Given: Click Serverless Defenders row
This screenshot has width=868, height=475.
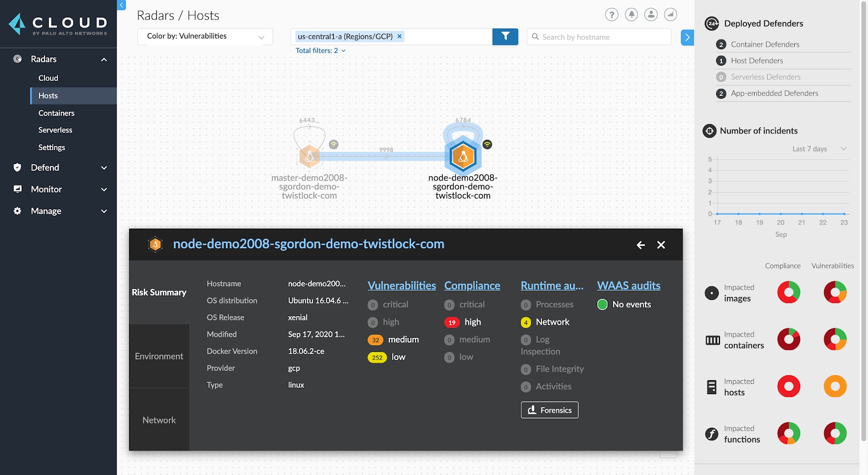Looking at the screenshot, I should [x=783, y=77].
